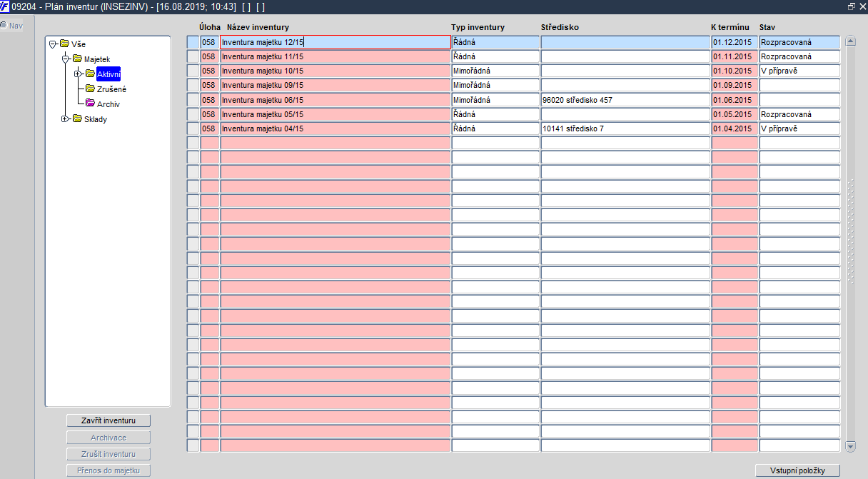Click the Vše folder icon
This screenshot has width=868, height=479.
[64, 44]
